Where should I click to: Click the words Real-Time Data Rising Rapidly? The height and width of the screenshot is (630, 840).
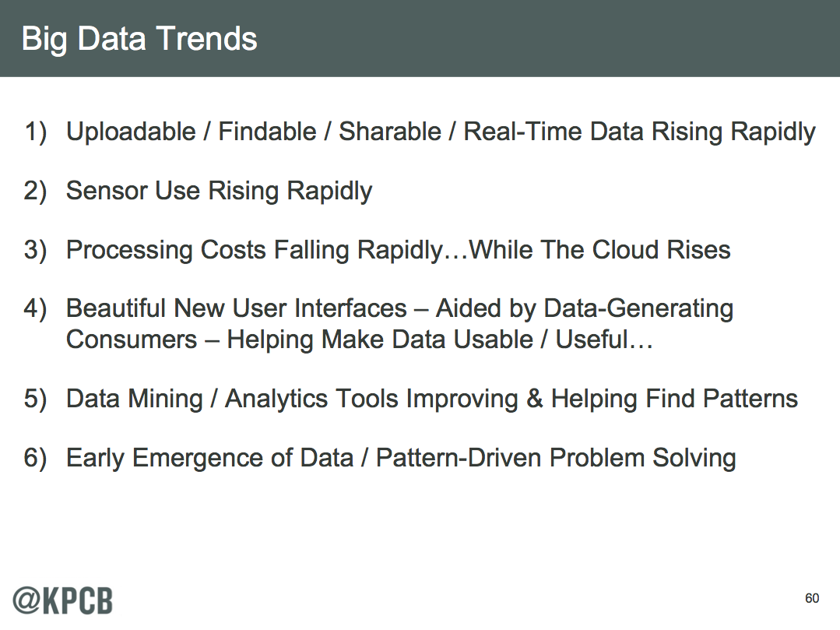point(639,132)
